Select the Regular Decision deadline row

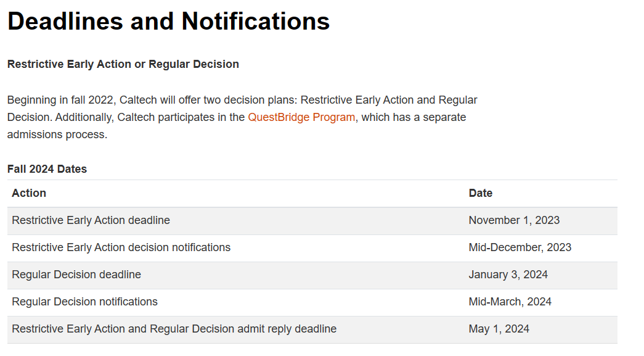coord(312,275)
